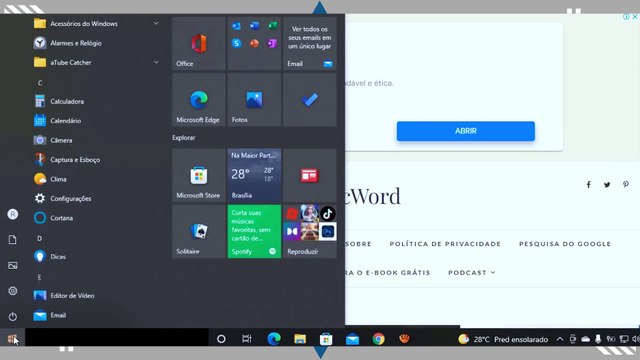
Task: Open File Explorer from the taskbar
Action: [300, 339]
